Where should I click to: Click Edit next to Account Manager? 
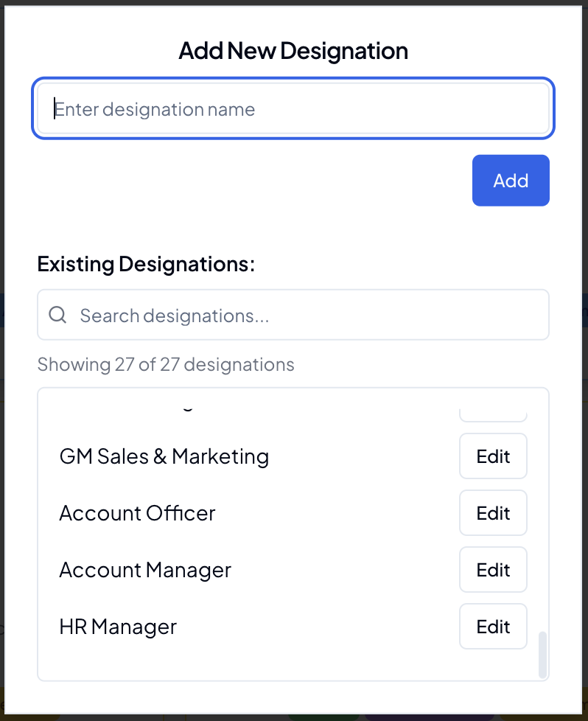492,569
